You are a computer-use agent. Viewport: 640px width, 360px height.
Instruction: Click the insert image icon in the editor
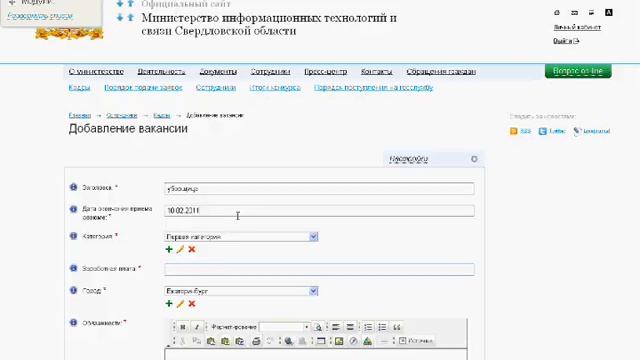pyautogui.click(x=339, y=341)
